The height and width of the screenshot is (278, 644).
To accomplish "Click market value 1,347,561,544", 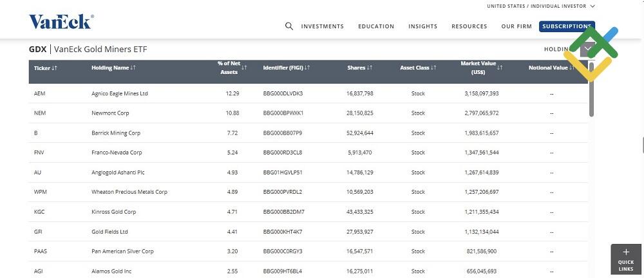I will click(x=482, y=153).
